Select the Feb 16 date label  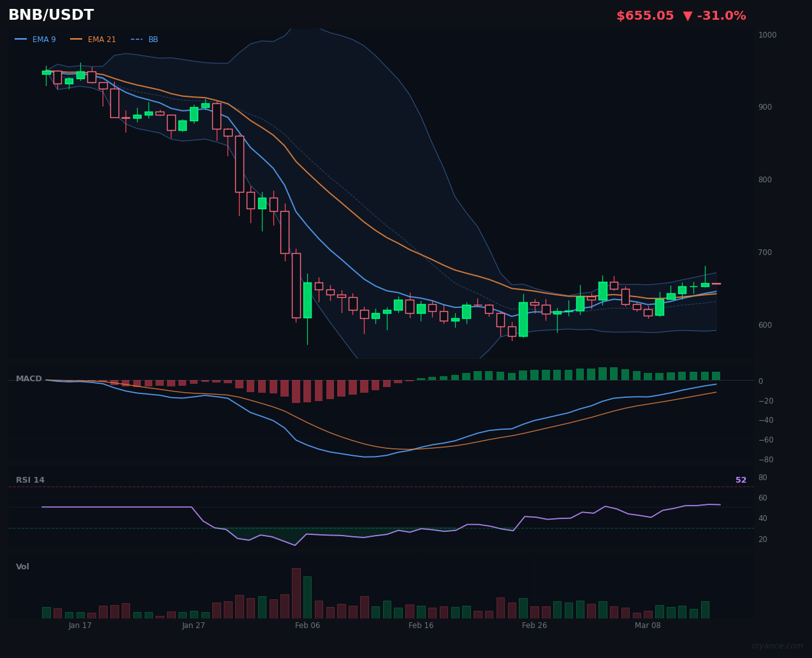point(421,625)
